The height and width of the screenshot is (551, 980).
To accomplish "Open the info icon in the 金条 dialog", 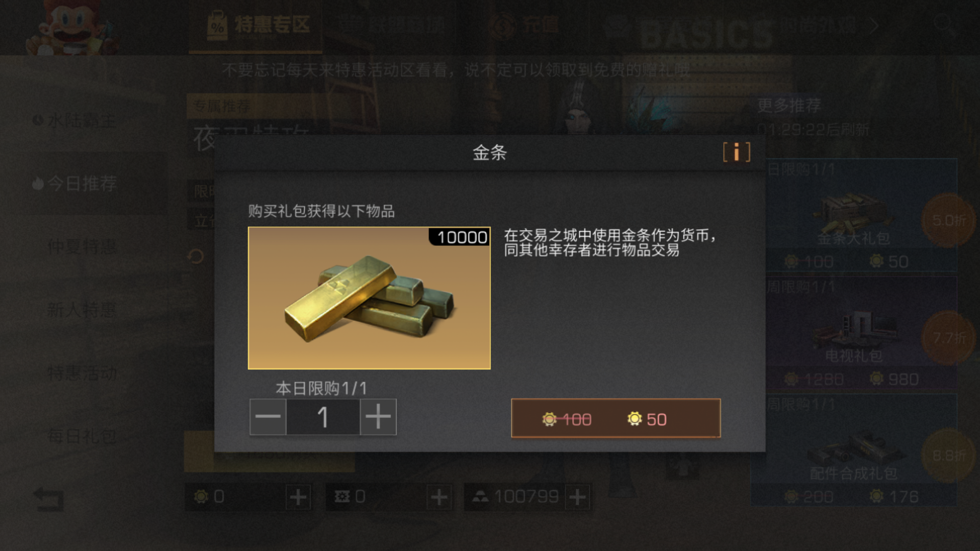I will pos(737,152).
